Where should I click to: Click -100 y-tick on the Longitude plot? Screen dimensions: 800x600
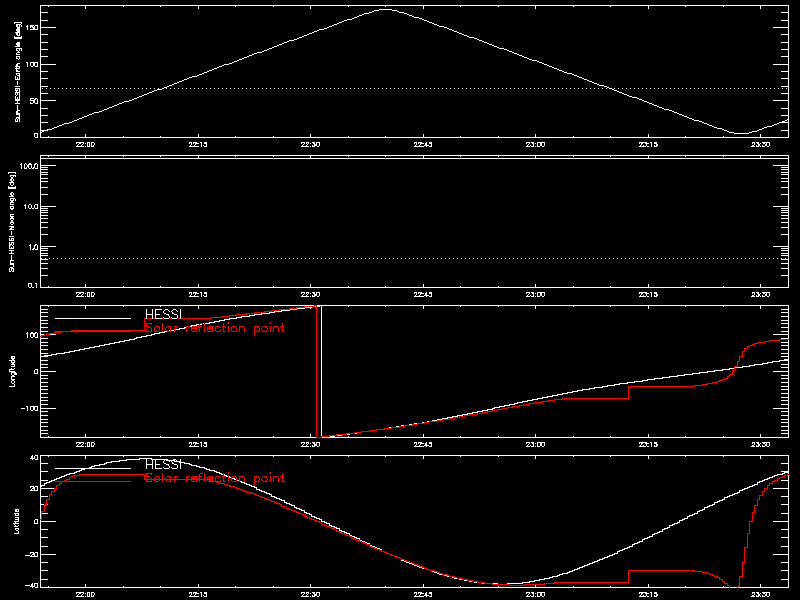[30, 409]
